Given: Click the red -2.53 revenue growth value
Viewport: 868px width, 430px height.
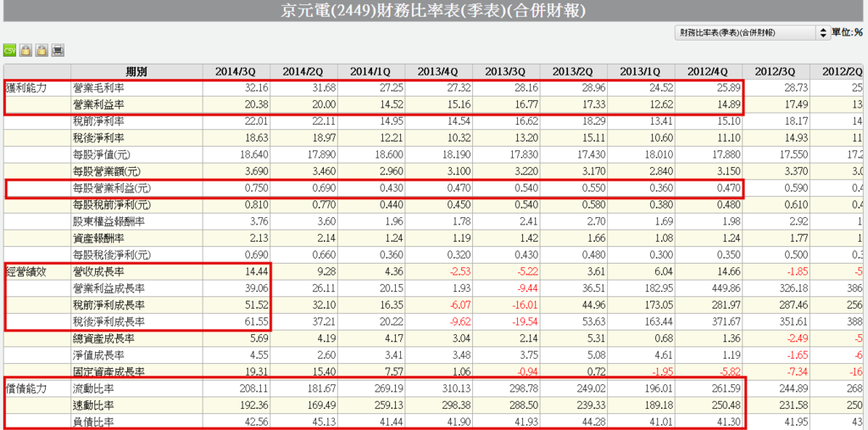Looking at the screenshot, I should (x=460, y=271).
